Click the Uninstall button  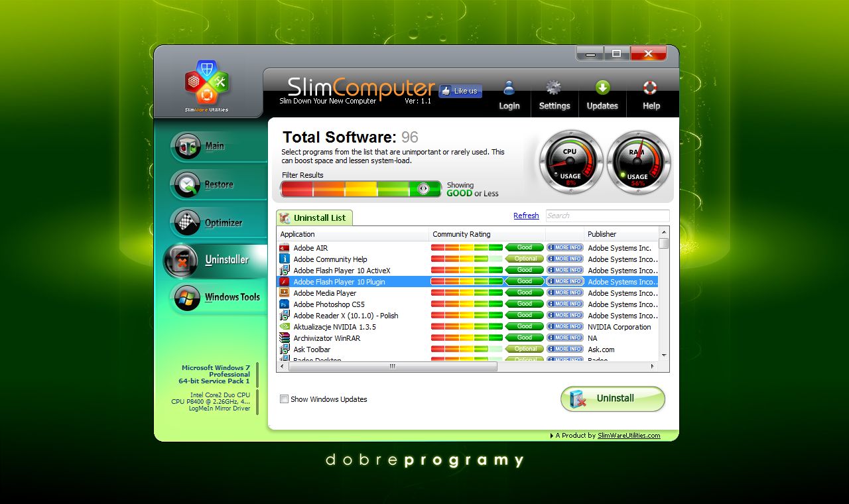613,399
